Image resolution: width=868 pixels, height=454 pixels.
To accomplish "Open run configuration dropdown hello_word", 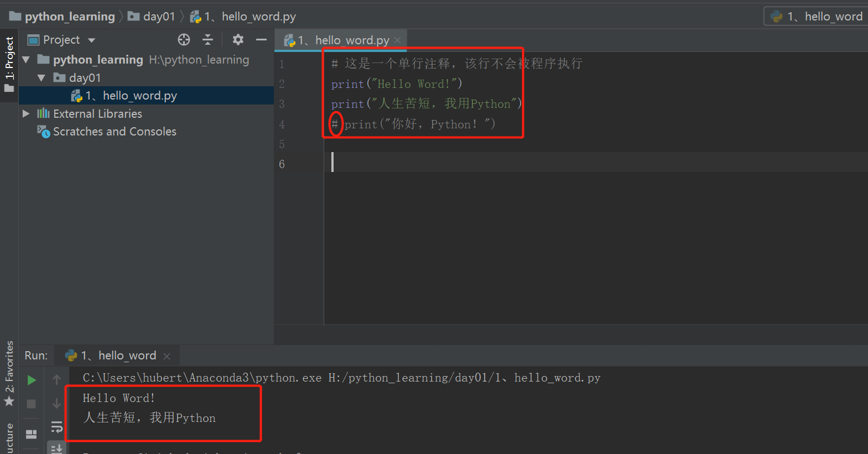I will click(817, 17).
